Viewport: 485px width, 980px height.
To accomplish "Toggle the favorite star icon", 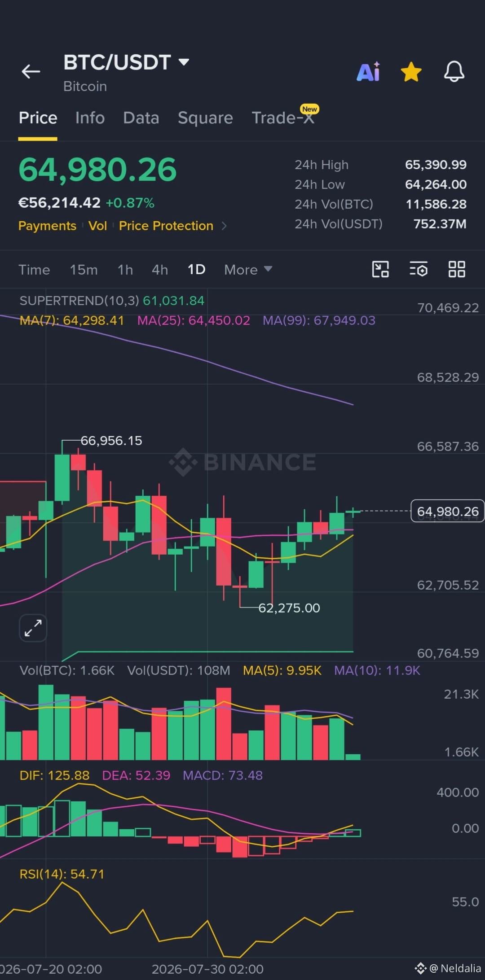I will click(x=411, y=72).
